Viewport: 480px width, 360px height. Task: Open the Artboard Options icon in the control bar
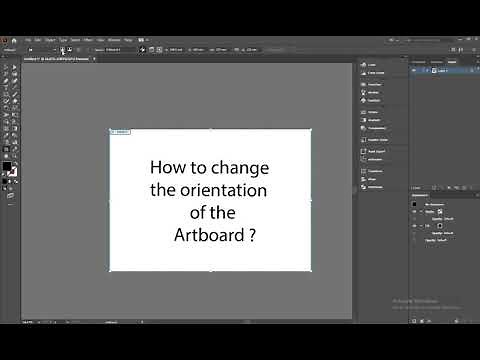[x=152, y=50]
